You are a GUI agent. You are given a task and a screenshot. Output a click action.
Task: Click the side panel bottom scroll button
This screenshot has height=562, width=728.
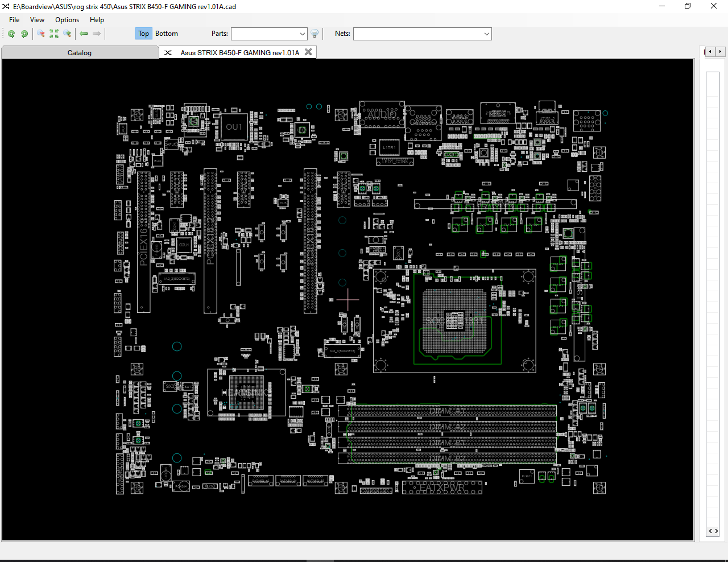[713, 531]
